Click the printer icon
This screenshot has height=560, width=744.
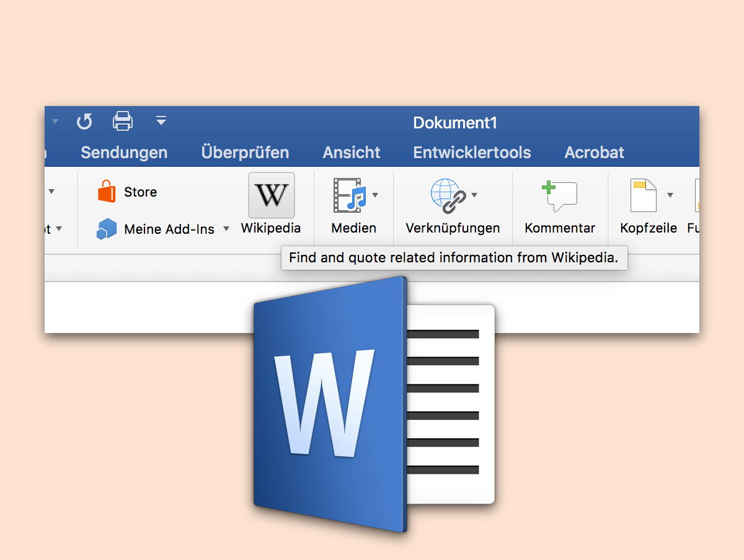(x=123, y=121)
